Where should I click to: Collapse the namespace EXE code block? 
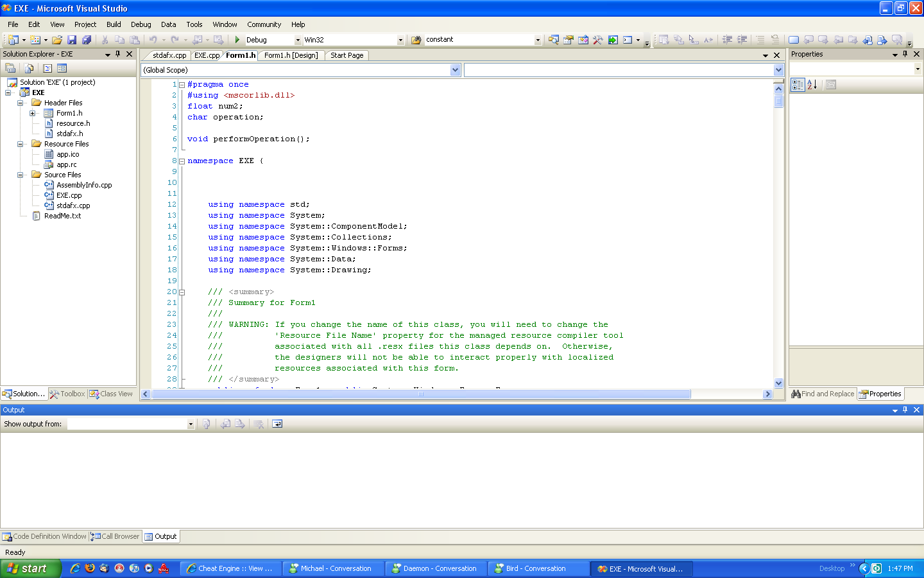coord(181,161)
